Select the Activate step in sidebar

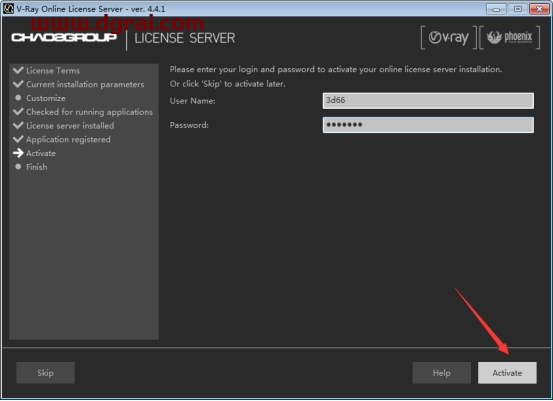[41, 153]
